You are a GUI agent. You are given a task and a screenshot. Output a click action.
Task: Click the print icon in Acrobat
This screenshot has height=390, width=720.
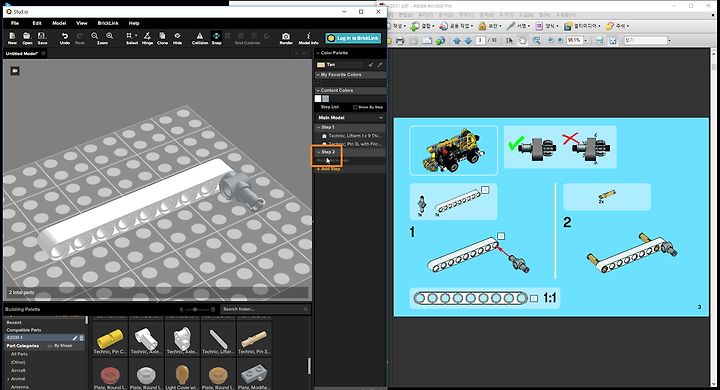tap(400, 40)
